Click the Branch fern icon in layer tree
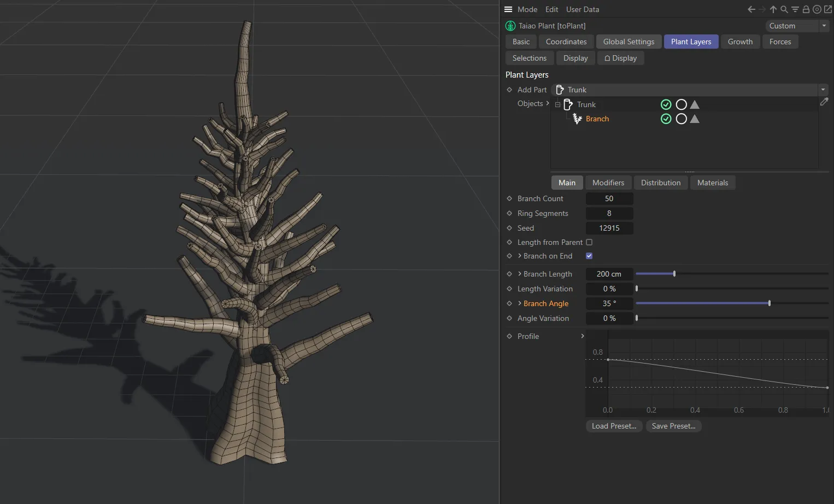This screenshot has height=504, width=834. pos(577,119)
